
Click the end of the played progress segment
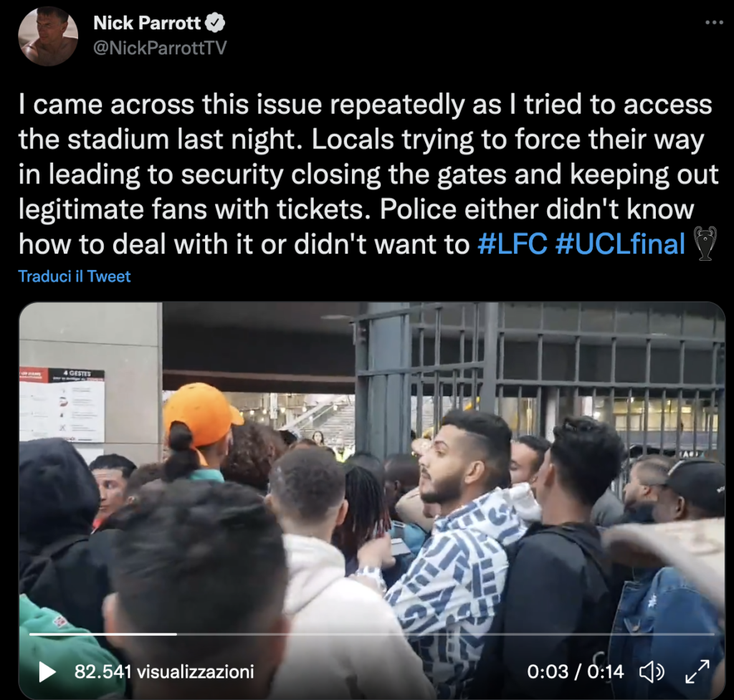176,634
